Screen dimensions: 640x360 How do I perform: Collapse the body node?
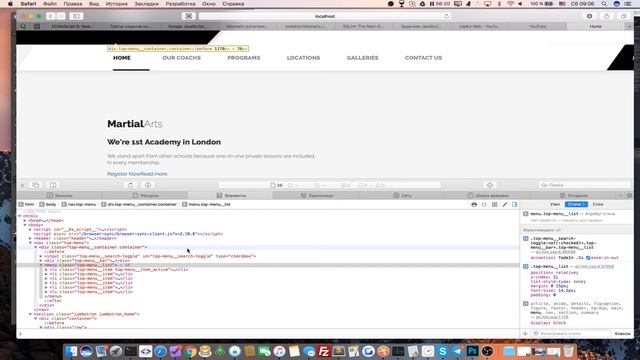coord(25,225)
